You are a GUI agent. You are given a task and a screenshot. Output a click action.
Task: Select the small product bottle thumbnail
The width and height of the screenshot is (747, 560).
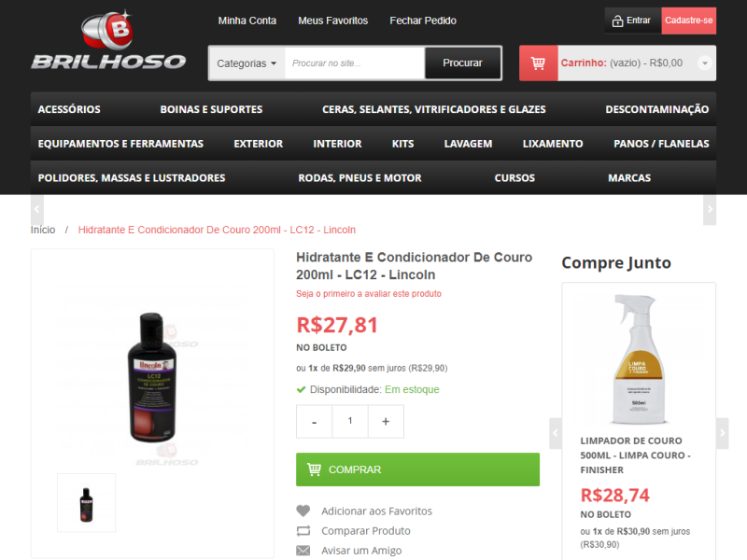tap(86, 503)
